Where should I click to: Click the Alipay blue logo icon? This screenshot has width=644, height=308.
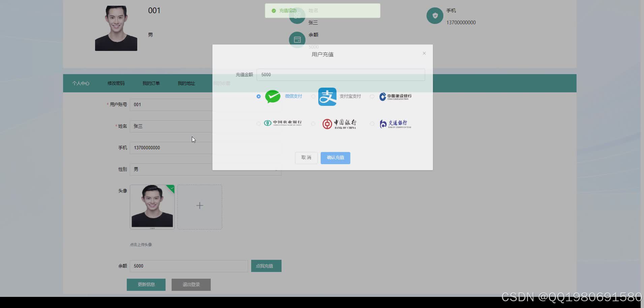[327, 97]
